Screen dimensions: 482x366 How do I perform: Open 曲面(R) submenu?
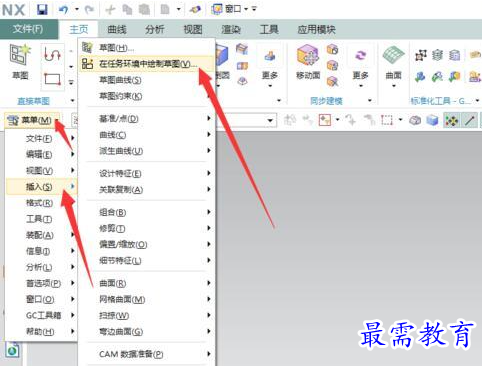pyautogui.click(x=147, y=283)
